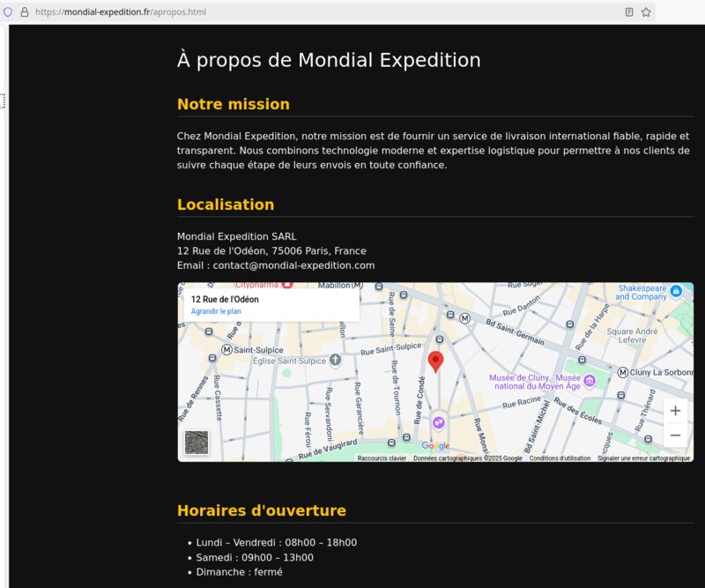Click the À propos de Mondial Expedition heading
Image resolution: width=705 pixels, height=588 pixels.
[x=329, y=60]
